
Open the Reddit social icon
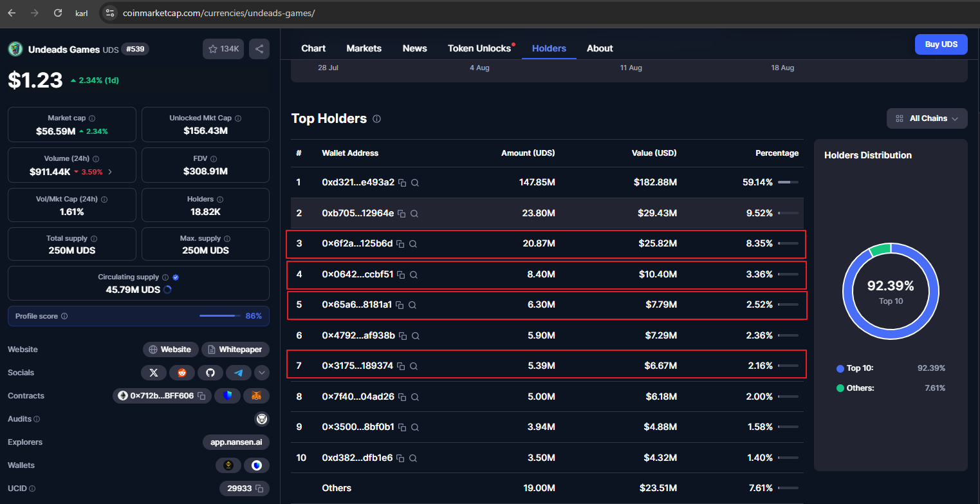tap(182, 372)
